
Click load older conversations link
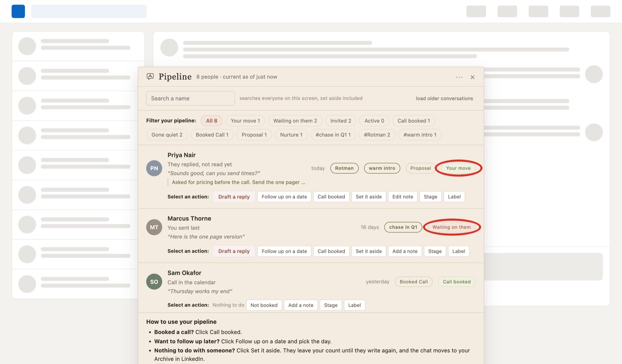pos(444,98)
